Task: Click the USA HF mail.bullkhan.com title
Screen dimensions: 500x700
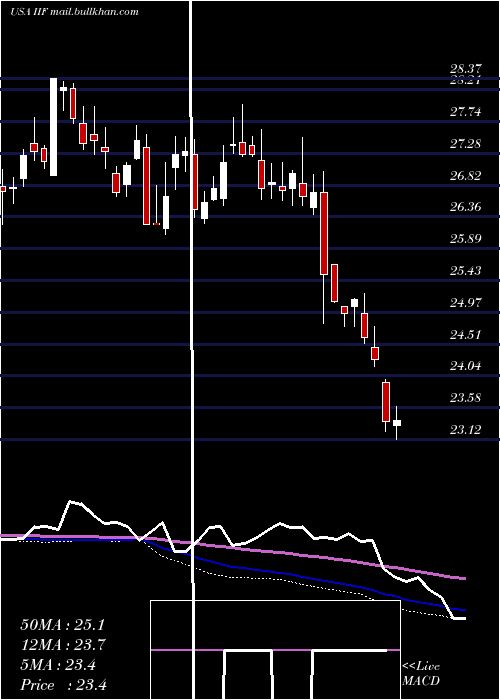Action: click(74, 12)
